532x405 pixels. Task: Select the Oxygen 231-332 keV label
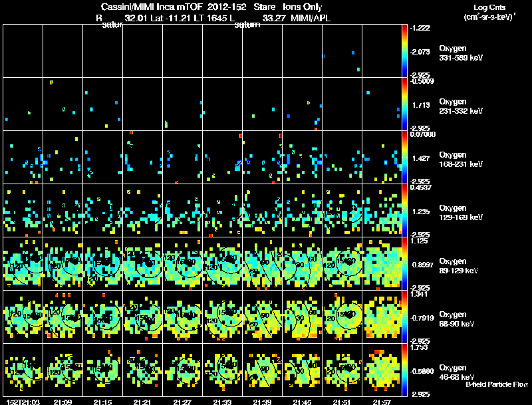click(461, 106)
